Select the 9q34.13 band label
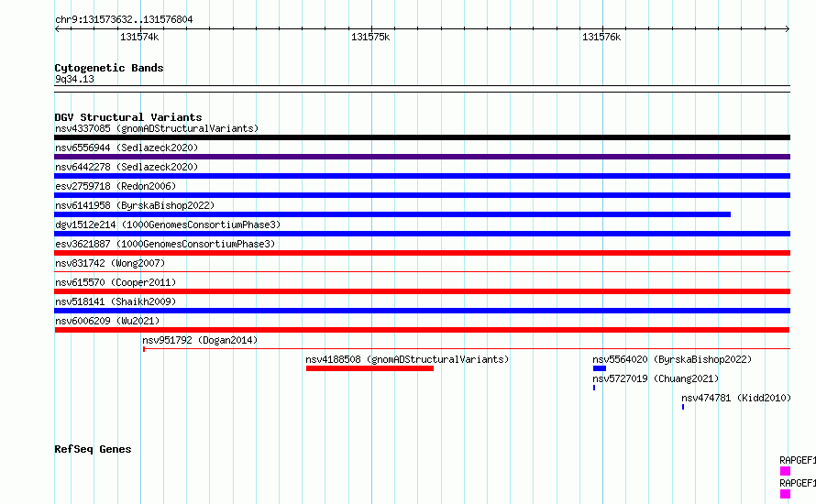816x504 pixels. point(74,79)
